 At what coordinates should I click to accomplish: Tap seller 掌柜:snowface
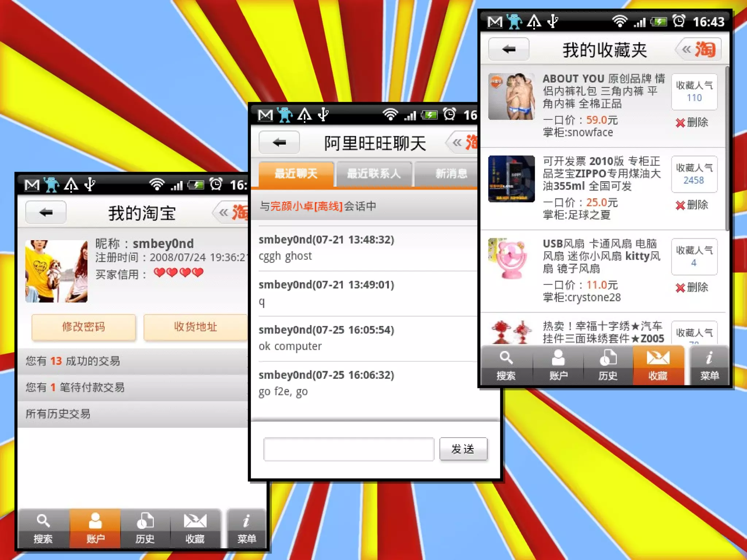coord(578,132)
